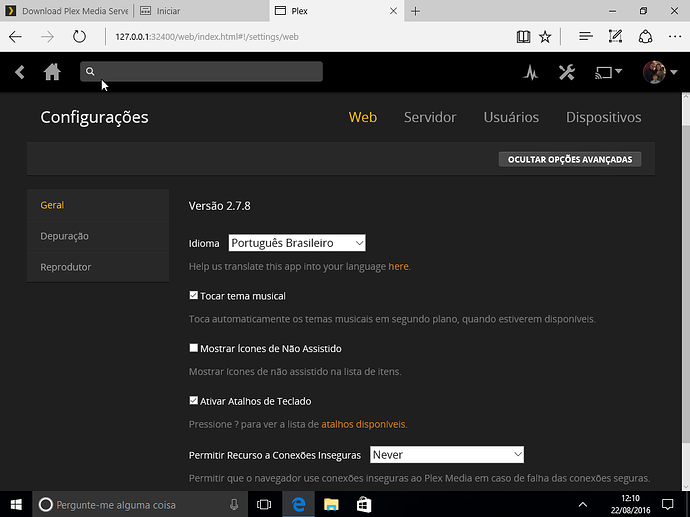Switch to the Servidor tab
The height and width of the screenshot is (517, 690).
tap(430, 117)
